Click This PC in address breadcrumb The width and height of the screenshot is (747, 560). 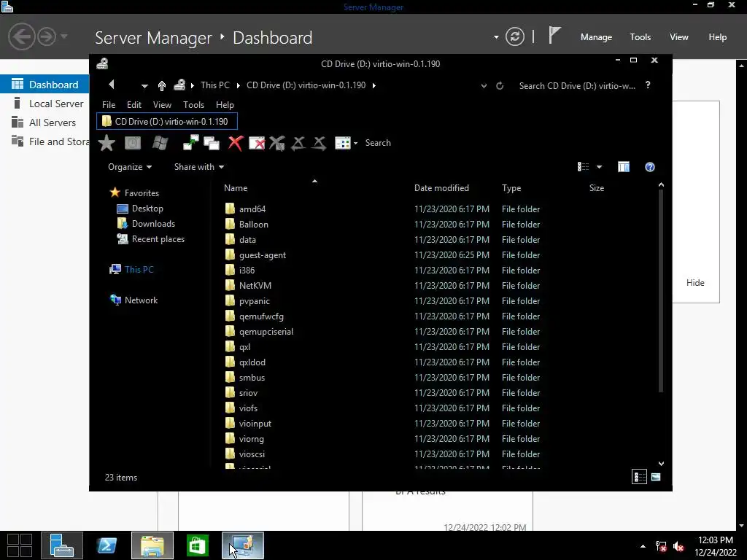[215, 85]
